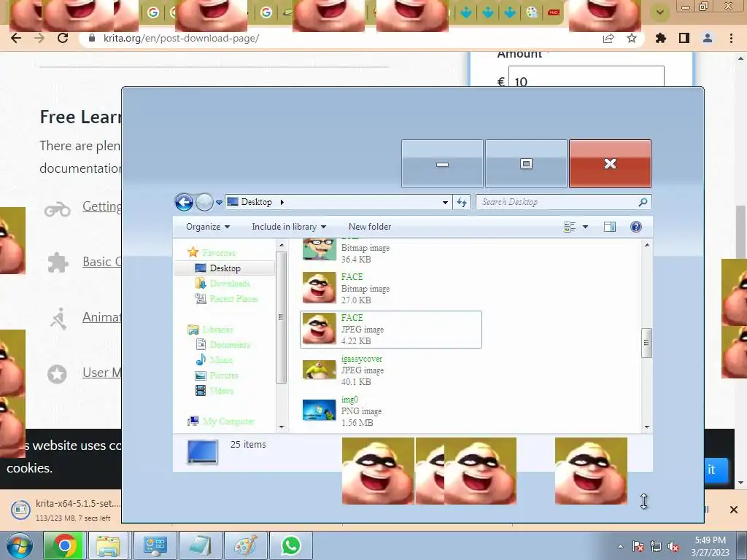
Task: Click Chrome reload page button
Action: tap(63, 38)
